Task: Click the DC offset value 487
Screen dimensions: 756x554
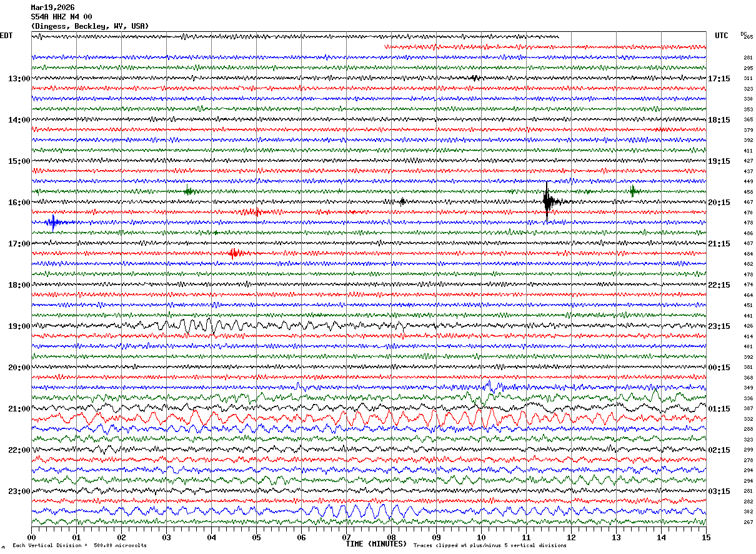Action: pos(748,243)
